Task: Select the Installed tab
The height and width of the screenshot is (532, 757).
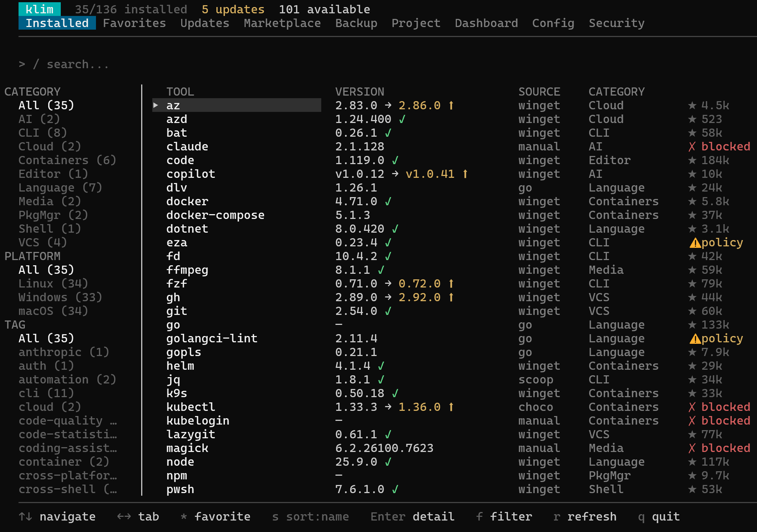Action: tap(57, 23)
